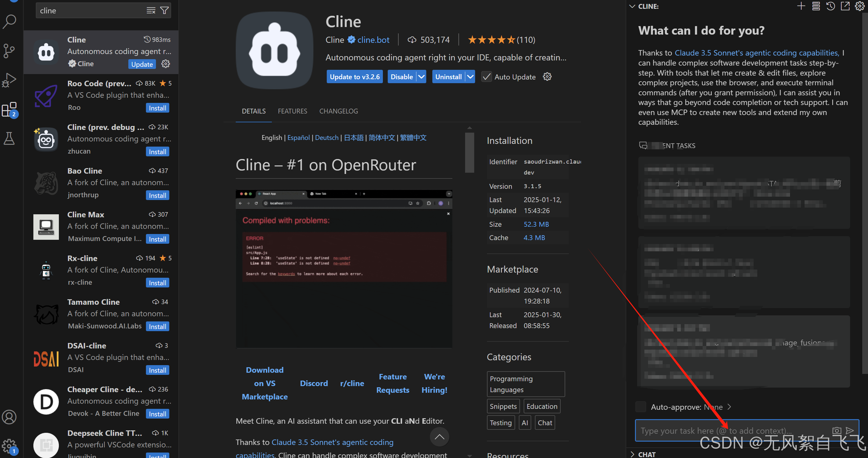Screen dimensions: 868x458
Task: Open the Uninstall button dropdown arrow
Action: tap(470, 77)
